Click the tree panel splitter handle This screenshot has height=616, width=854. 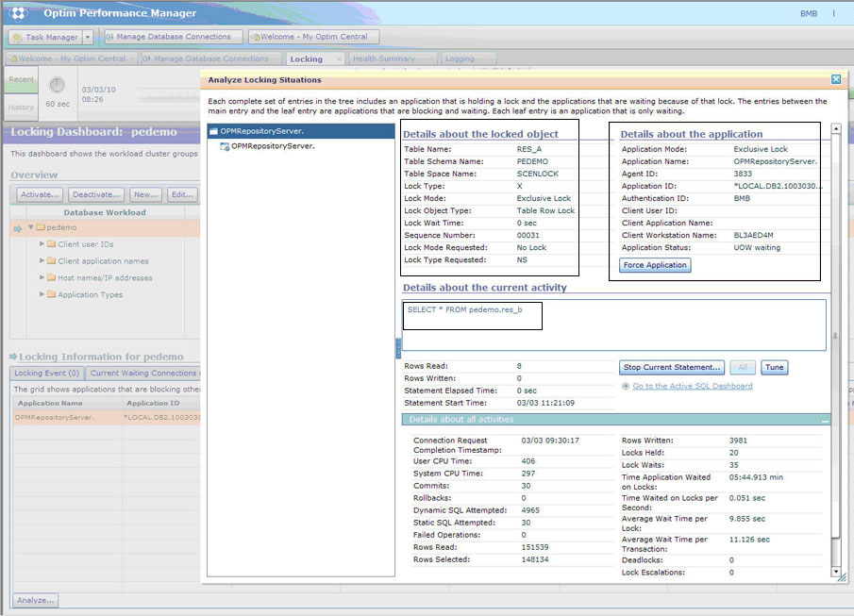(398, 348)
